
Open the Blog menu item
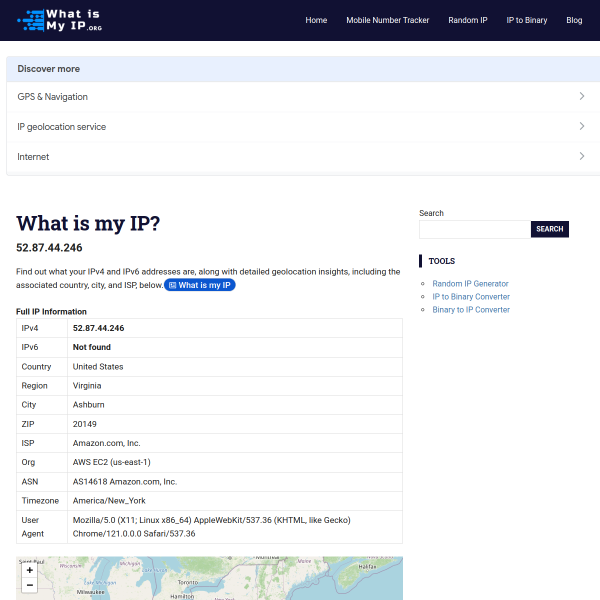coord(574,20)
